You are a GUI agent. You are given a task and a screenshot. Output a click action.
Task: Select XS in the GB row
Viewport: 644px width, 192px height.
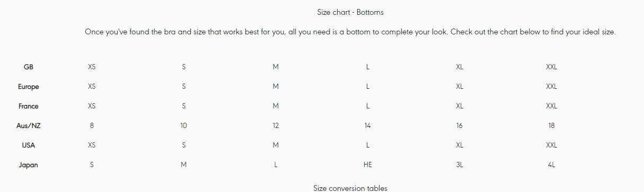pyautogui.click(x=92, y=67)
